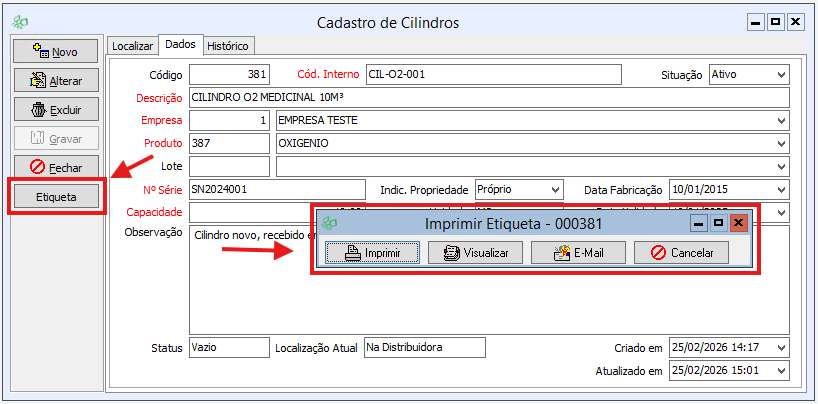Switch to the Localizar tab
818x404 pixels.
click(132, 46)
